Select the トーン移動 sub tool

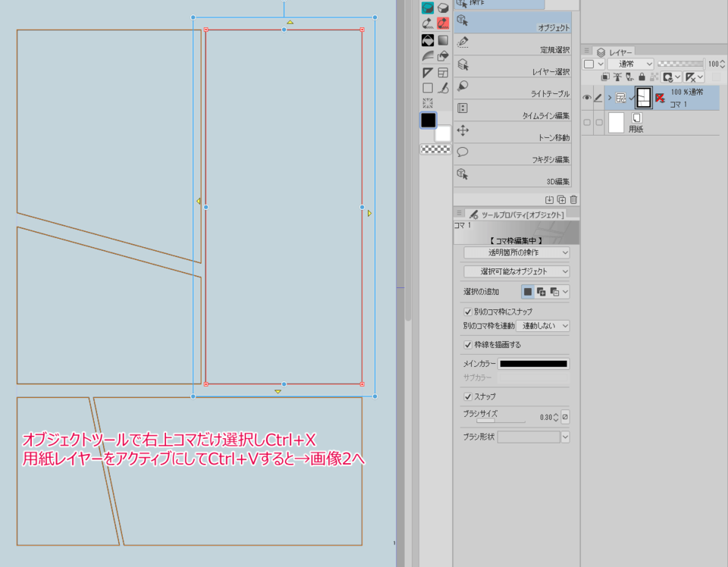tap(513, 132)
